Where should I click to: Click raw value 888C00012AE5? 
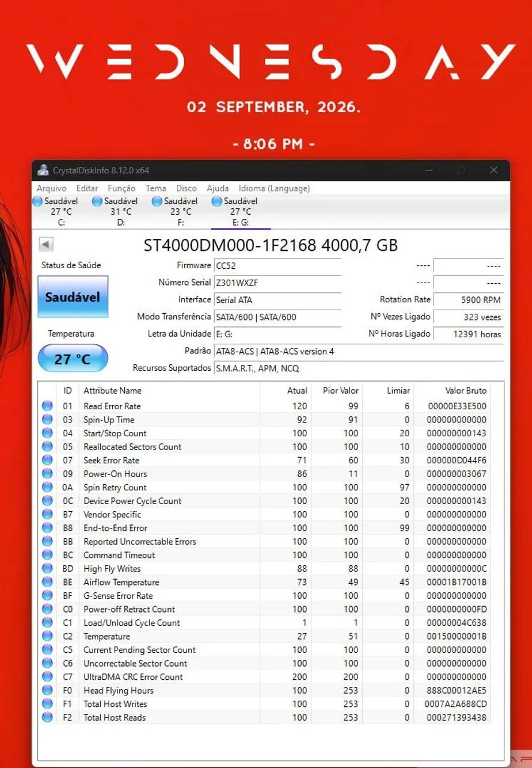[457, 691]
